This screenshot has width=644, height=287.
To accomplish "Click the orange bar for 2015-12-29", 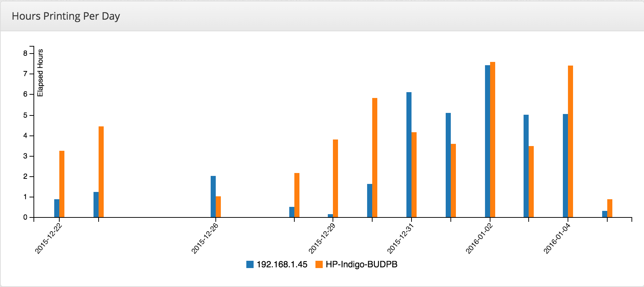I will click(335, 178).
